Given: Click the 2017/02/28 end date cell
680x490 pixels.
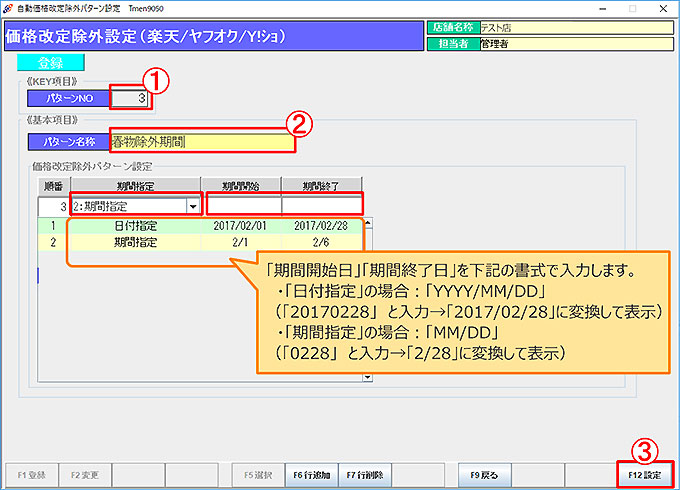Looking at the screenshot, I should [x=321, y=225].
